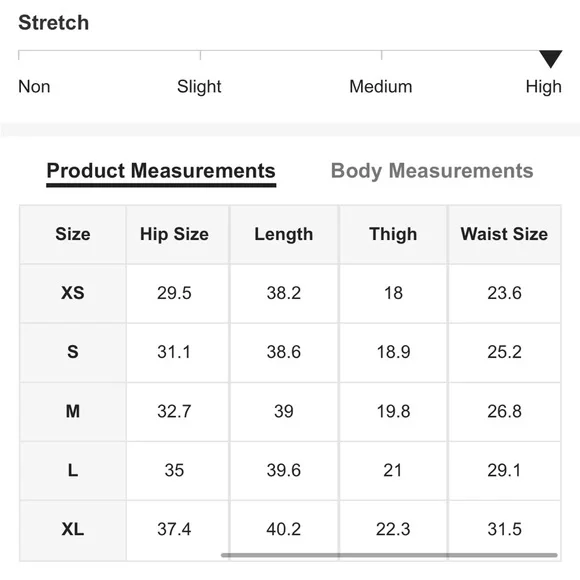
Task: Click the 31.5 waist value for XL
Action: [x=504, y=529]
